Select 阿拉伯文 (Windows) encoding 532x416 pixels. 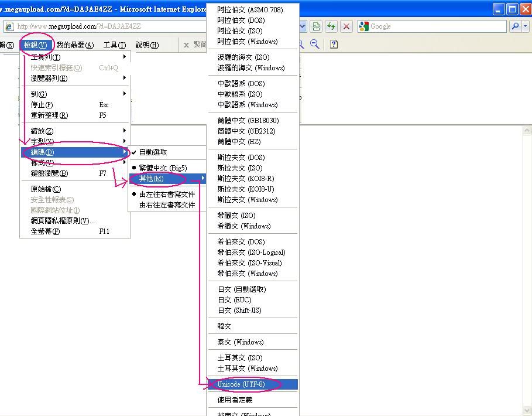(253, 42)
